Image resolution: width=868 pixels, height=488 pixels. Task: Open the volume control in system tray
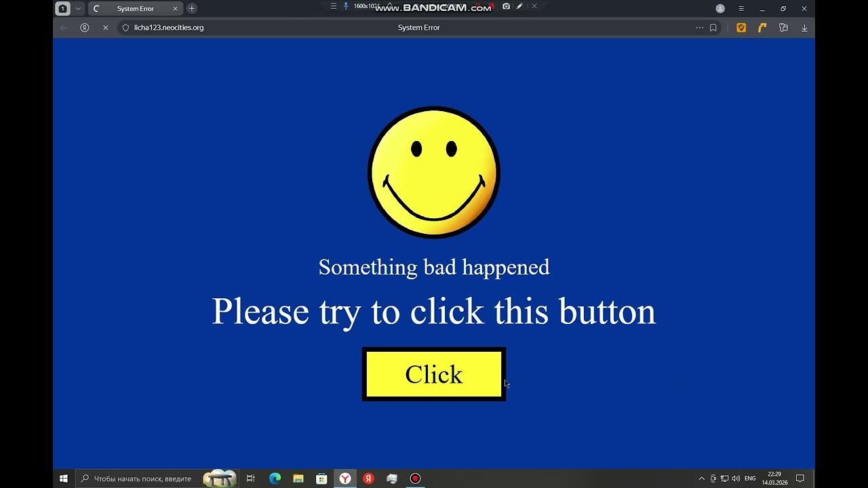point(736,479)
